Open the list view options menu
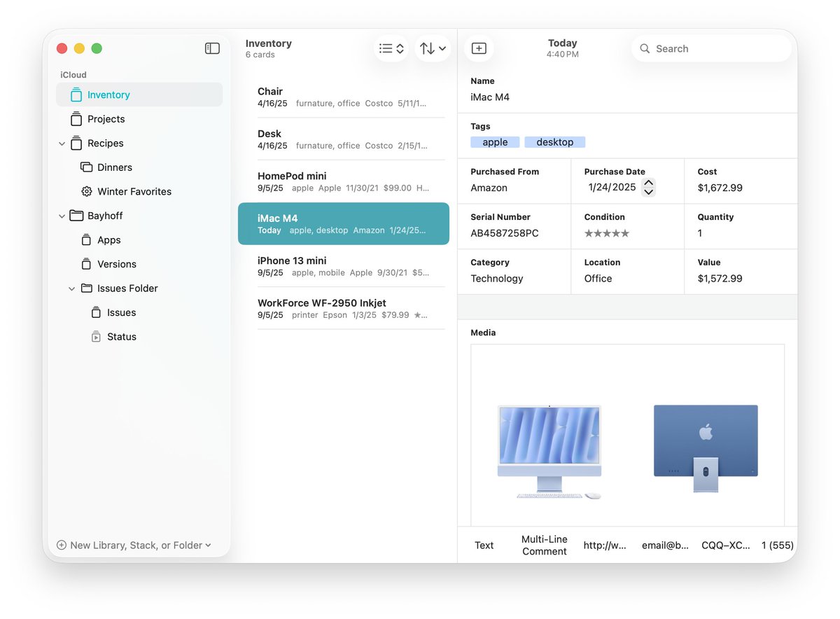 click(391, 48)
